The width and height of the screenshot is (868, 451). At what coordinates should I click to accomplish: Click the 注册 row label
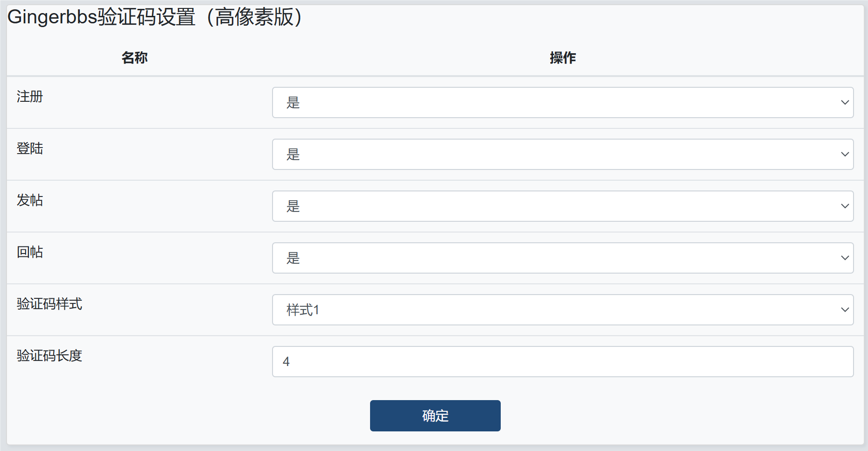tap(30, 97)
